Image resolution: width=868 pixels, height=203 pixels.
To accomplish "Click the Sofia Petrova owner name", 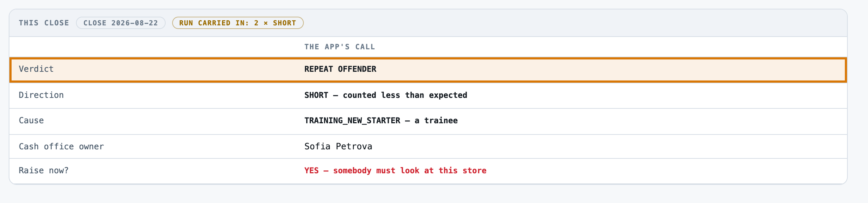I will coord(338,146).
